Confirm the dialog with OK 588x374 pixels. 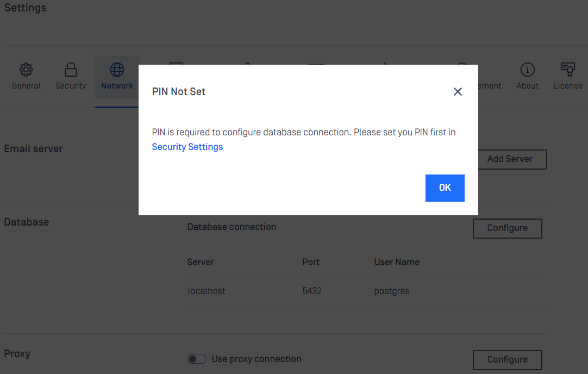click(445, 188)
